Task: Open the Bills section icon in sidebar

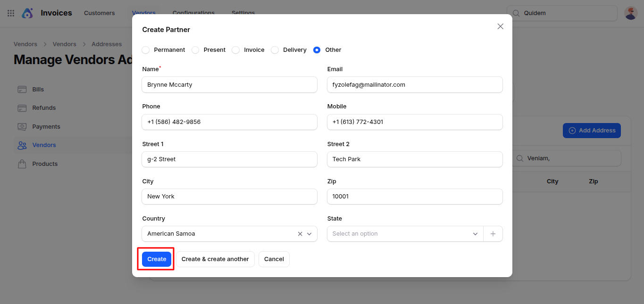Action: [22, 89]
